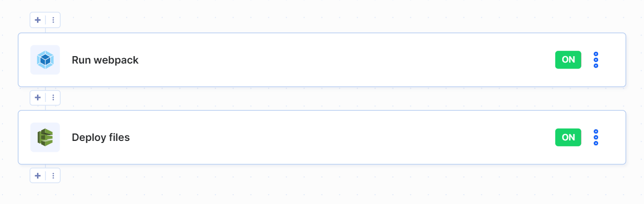Viewport: 644px width, 204px height.
Task: Open small dots menu above Run webpack
Action: (x=53, y=20)
